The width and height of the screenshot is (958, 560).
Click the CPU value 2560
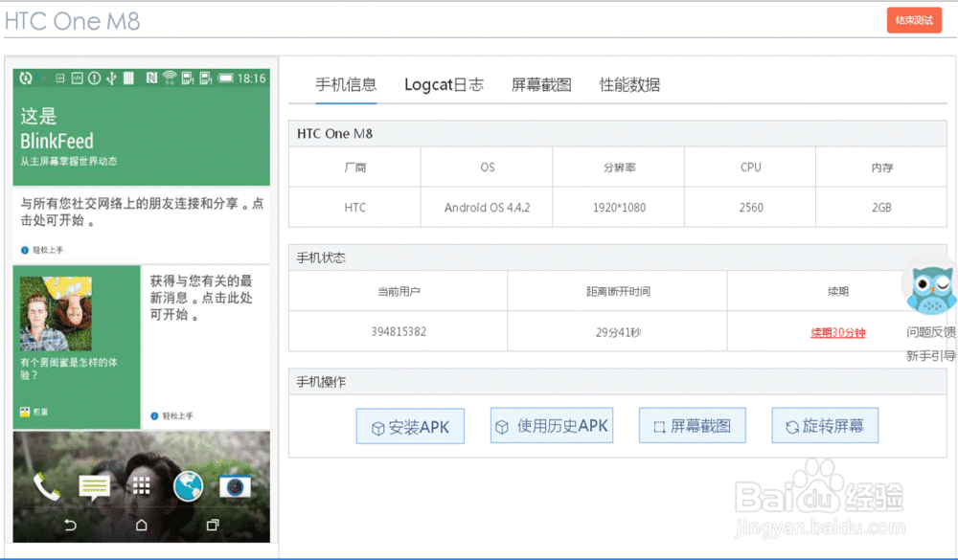pos(751,208)
